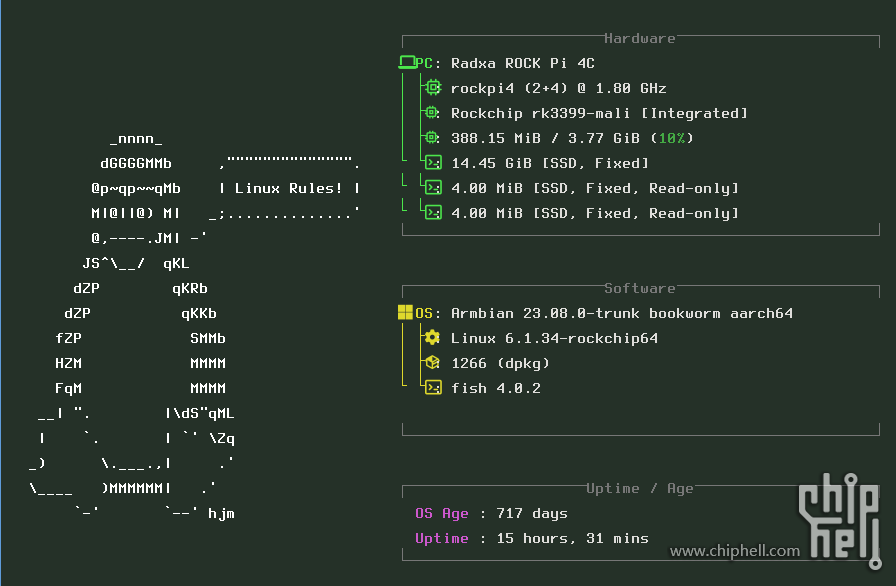Click the package count 1266 (dpkg)
Viewport: 896px width, 586px height.
tap(500, 363)
